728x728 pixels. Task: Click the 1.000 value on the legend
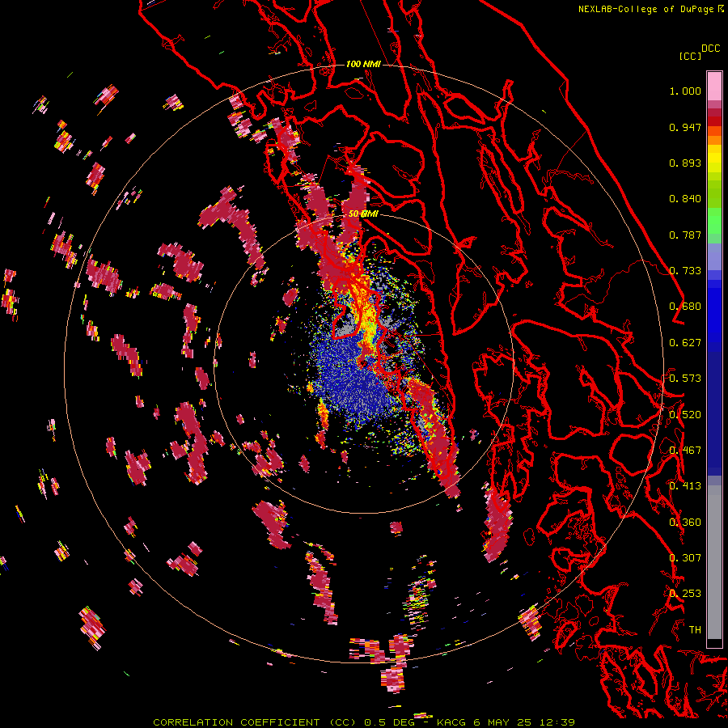coord(685,91)
